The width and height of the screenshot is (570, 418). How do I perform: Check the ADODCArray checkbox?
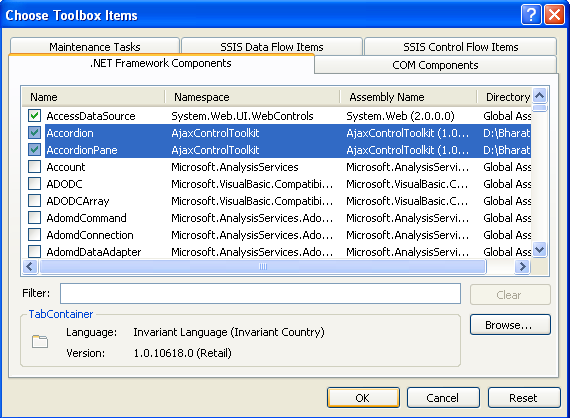click(x=35, y=201)
